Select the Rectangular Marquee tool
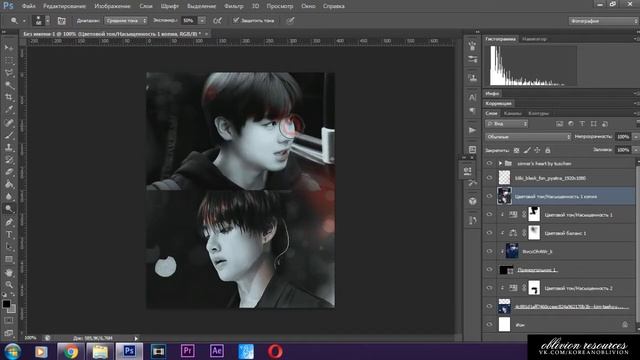The width and height of the screenshot is (640, 360). click(x=9, y=61)
